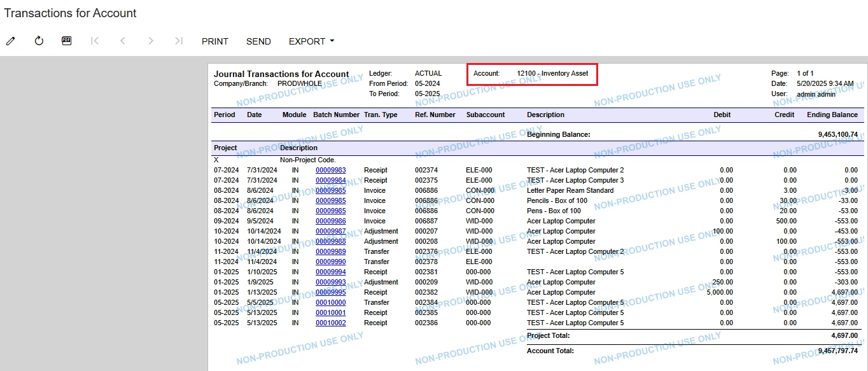Open batch number link 00009990
The height and width of the screenshot is (371, 868).
point(331,262)
